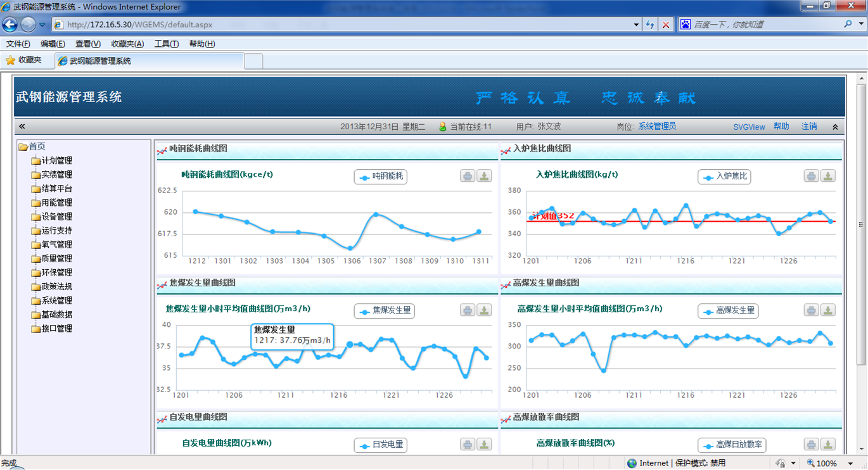The image size is (868, 470).
Task: Click the chart icon before 吨钢能耗曲线图 header
Action: (x=162, y=149)
